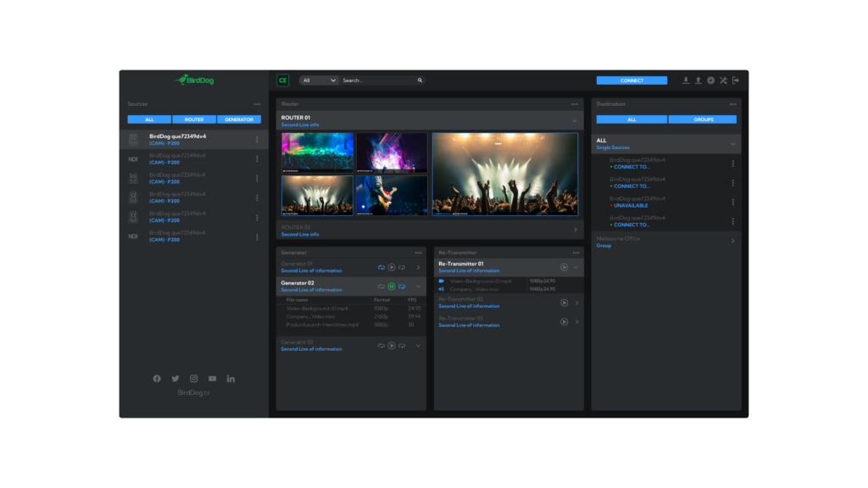
Task: Toggle the blue loop icon on Generator 02
Action: click(x=402, y=286)
